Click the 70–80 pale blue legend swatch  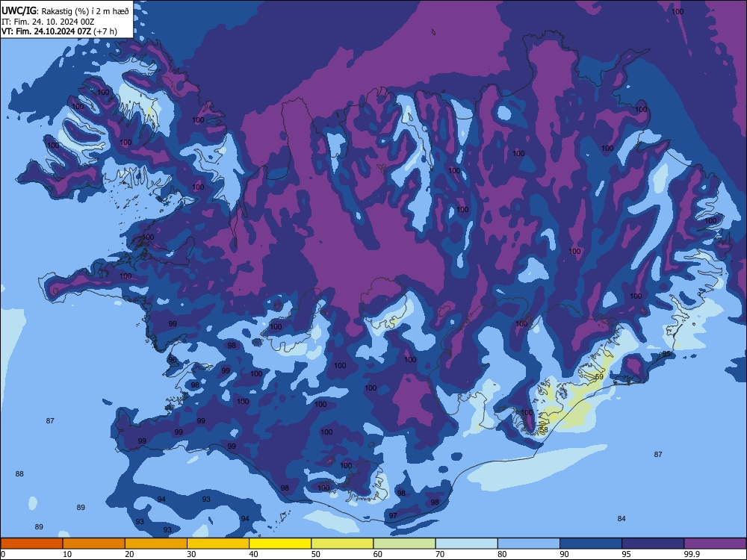point(467,544)
